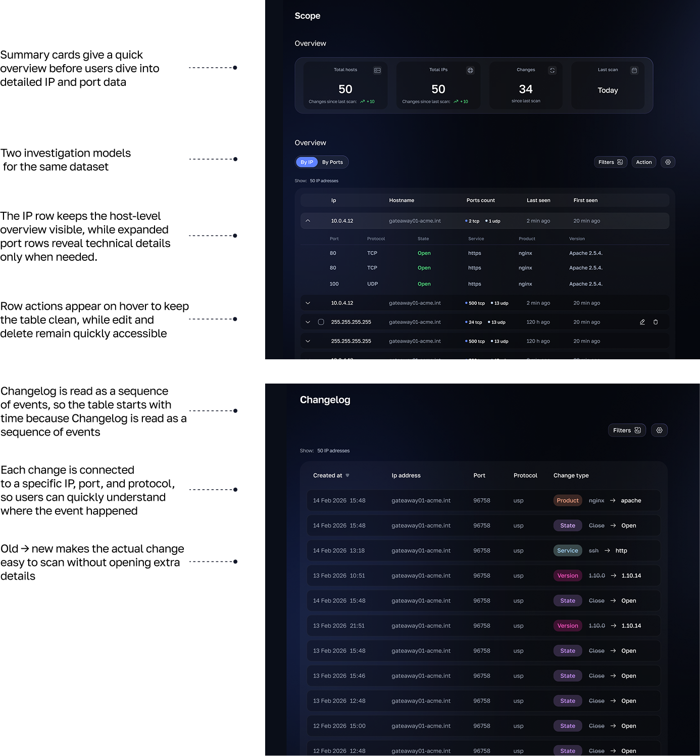
Task: Click the trend arrow under Total IPs
Action: pos(456,102)
